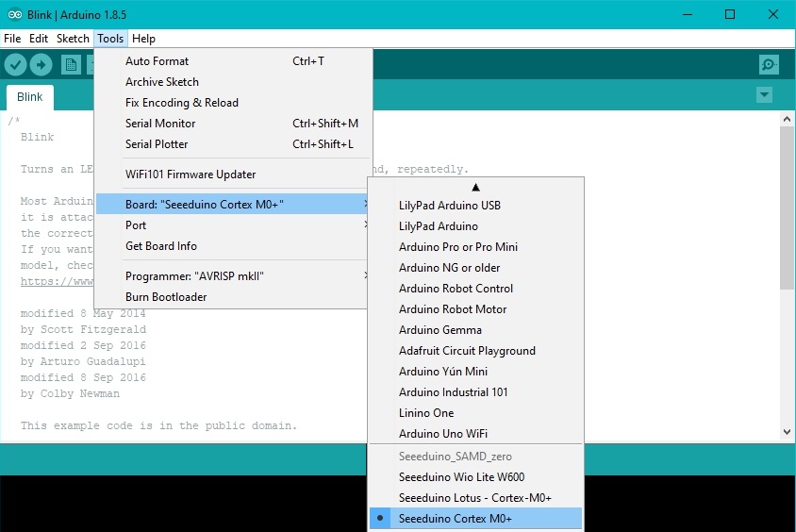796x532 pixels.
Task: Click the Arduino logo in title bar
Action: pyautogui.click(x=13, y=14)
